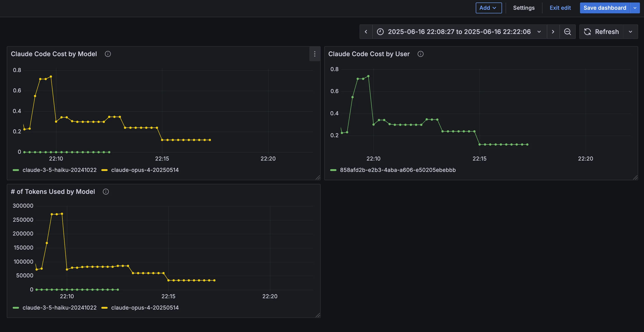Toggle claude-opus-4 series in Tokens legend
Image resolution: width=644 pixels, height=332 pixels.
pyautogui.click(x=145, y=308)
